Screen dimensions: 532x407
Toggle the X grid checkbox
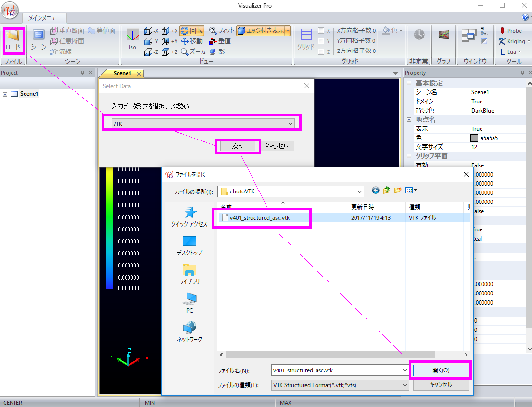(321, 31)
